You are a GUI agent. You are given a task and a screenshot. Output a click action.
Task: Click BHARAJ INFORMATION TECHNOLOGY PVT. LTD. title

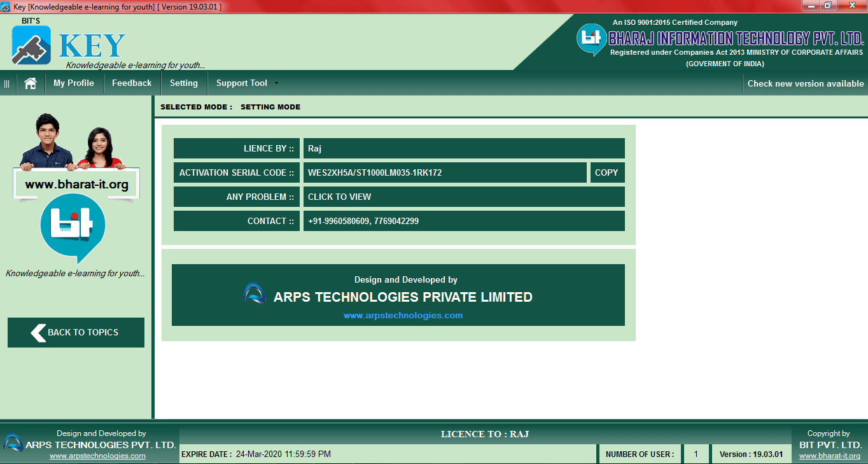coord(736,38)
